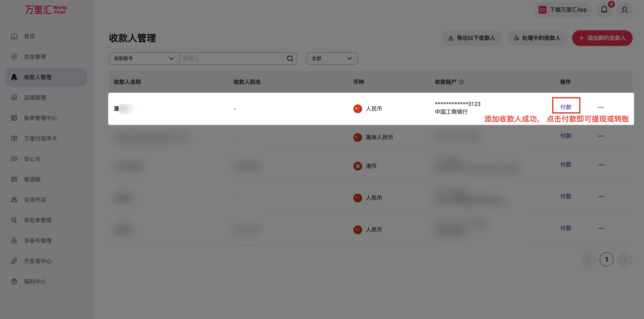Select 收款人管理 in the sidebar menu
Screen dimensions: 644x319
click(38, 77)
